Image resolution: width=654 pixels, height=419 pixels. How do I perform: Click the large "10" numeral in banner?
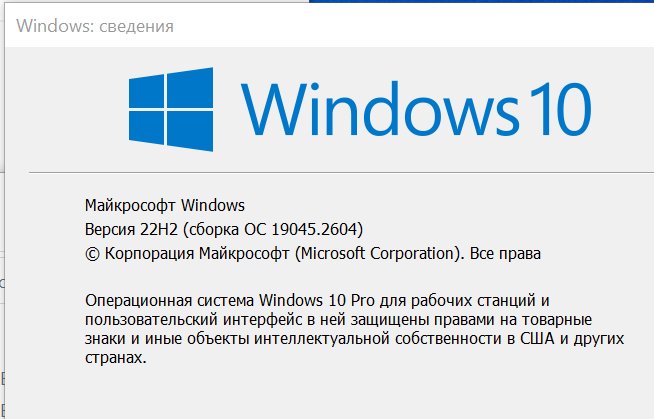tap(557, 109)
